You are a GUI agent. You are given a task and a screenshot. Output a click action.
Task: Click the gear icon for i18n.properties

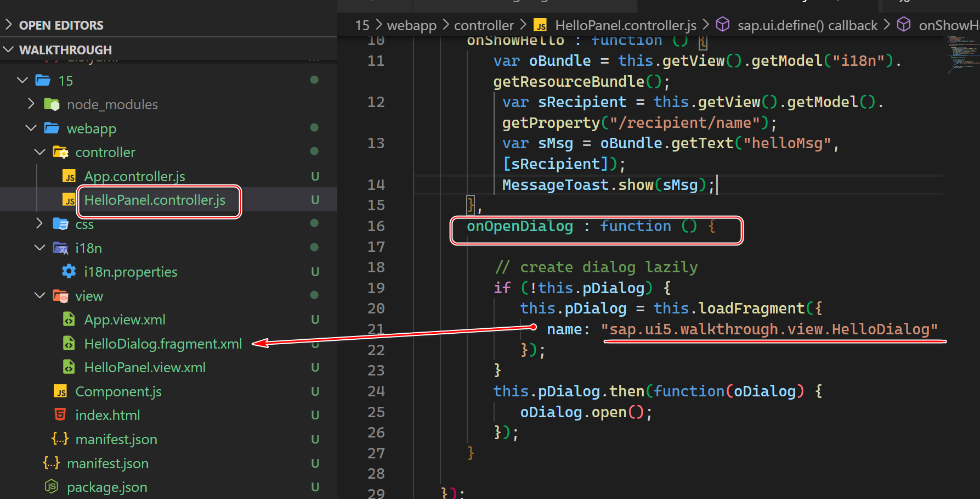[69, 271]
